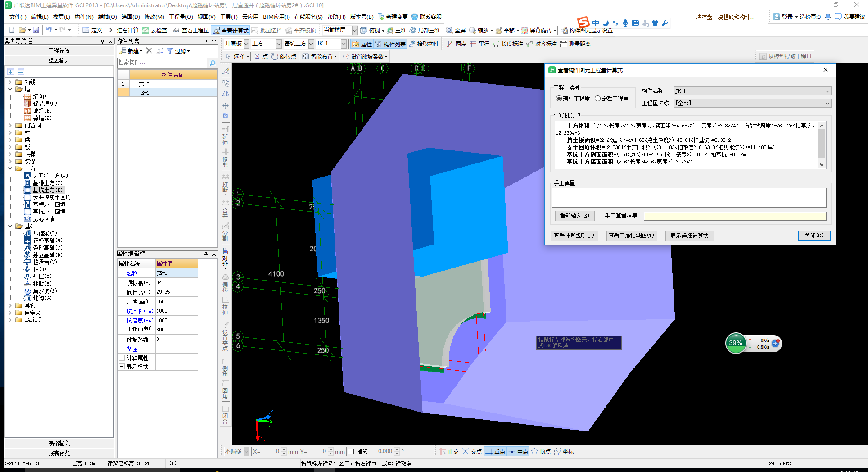Select 大开挖土方(W) in the tree

(50, 176)
